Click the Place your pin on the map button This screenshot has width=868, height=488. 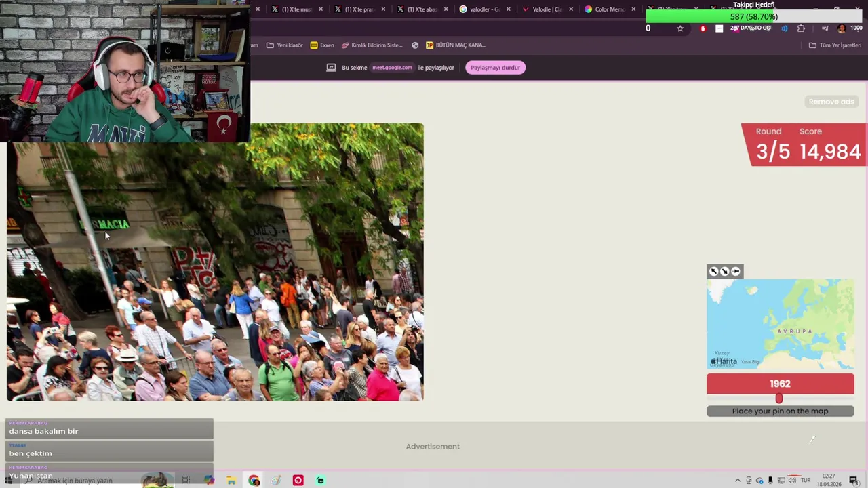tap(780, 411)
